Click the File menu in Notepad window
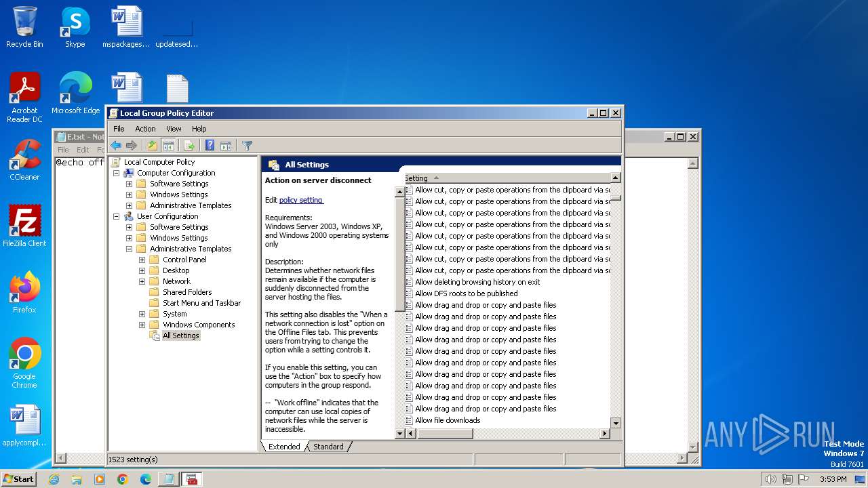The height and width of the screenshot is (488, 868). 63,150
